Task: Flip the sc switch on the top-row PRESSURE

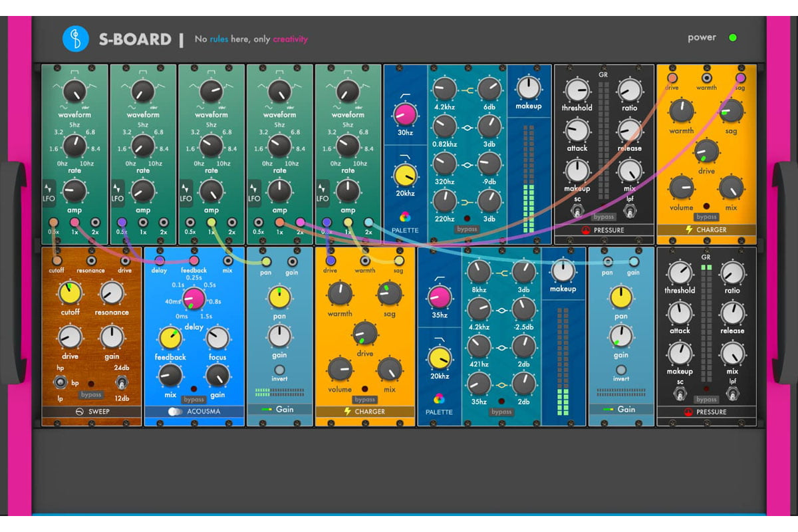Action: [x=577, y=212]
